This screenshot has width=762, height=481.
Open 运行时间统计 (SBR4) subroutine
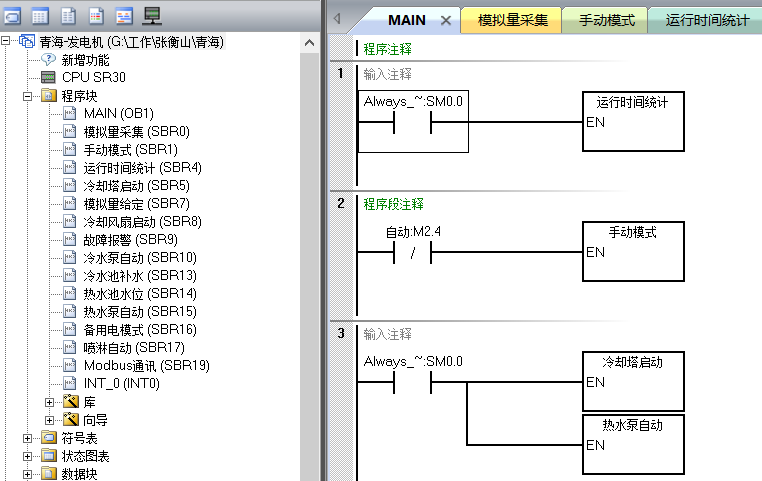coord(142,168)
